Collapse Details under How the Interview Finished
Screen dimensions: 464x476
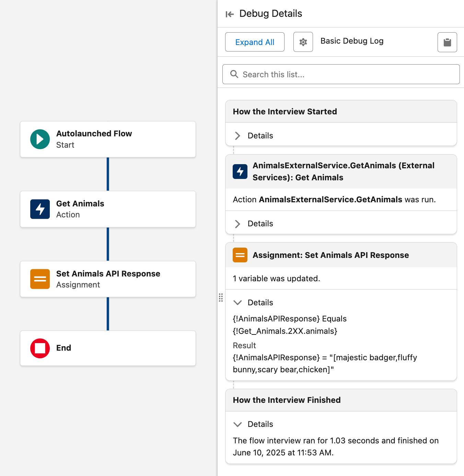(237, 424)
